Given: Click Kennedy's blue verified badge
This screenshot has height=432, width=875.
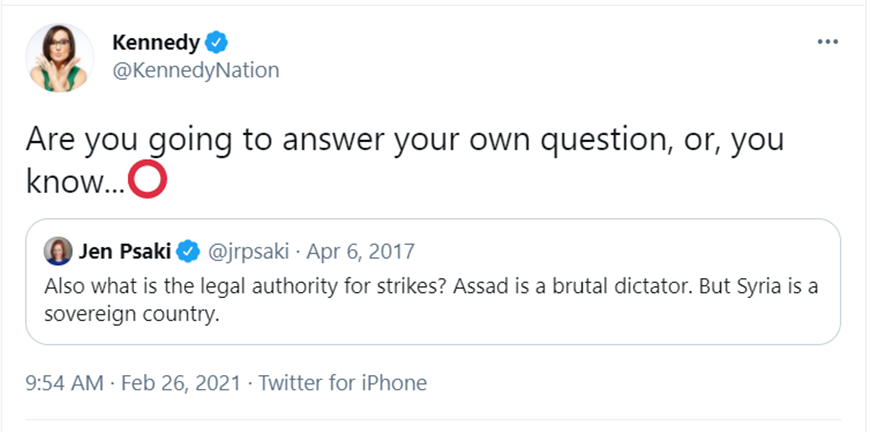Looking at the screenshot, I should coord(217,42).
